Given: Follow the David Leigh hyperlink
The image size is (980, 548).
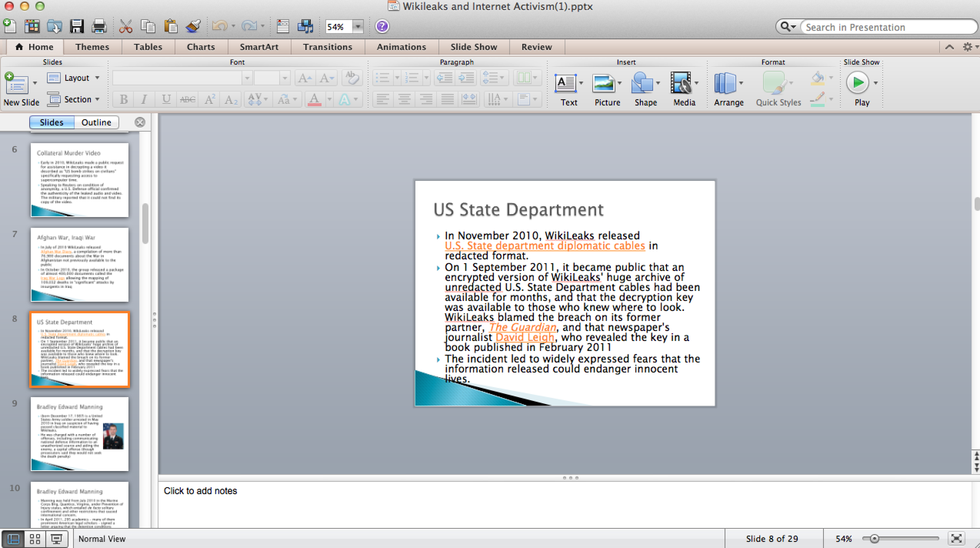Looking at the screenshot, I should [x=525, y=337].
